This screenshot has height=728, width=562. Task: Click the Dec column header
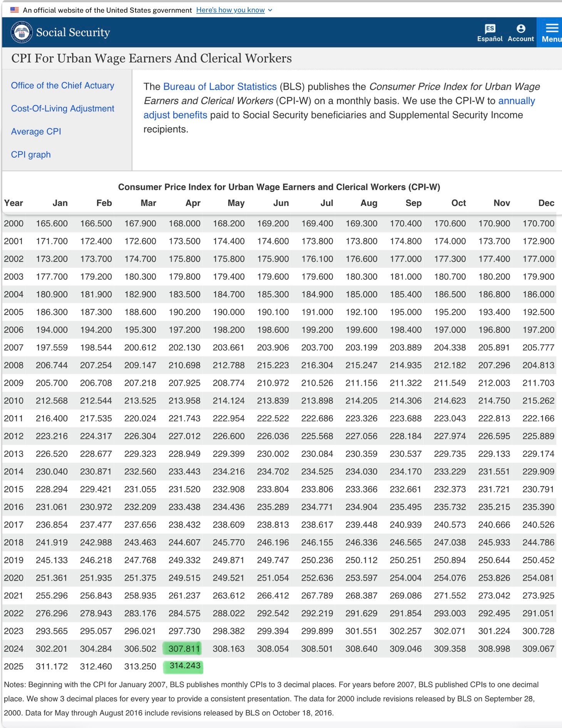(546, 203)
